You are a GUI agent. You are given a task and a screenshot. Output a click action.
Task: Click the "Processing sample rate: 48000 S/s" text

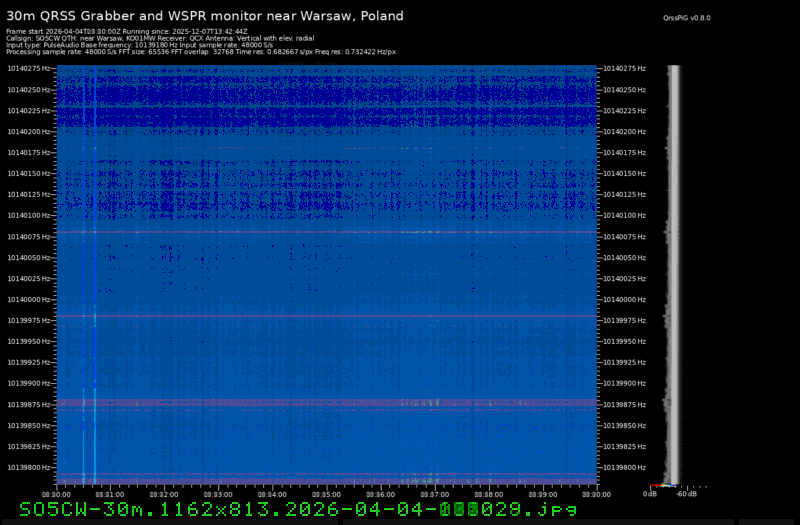[x=63, y=52]
